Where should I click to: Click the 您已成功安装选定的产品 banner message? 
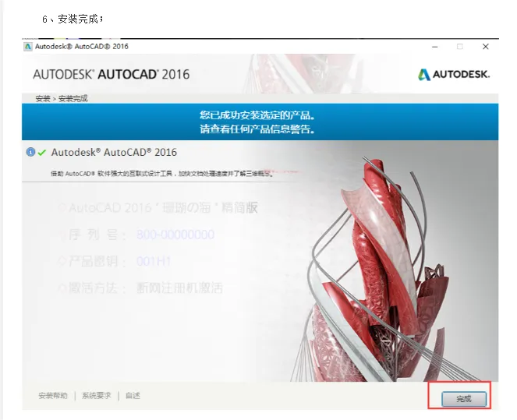pyautogui.click(x=257, y=115)
